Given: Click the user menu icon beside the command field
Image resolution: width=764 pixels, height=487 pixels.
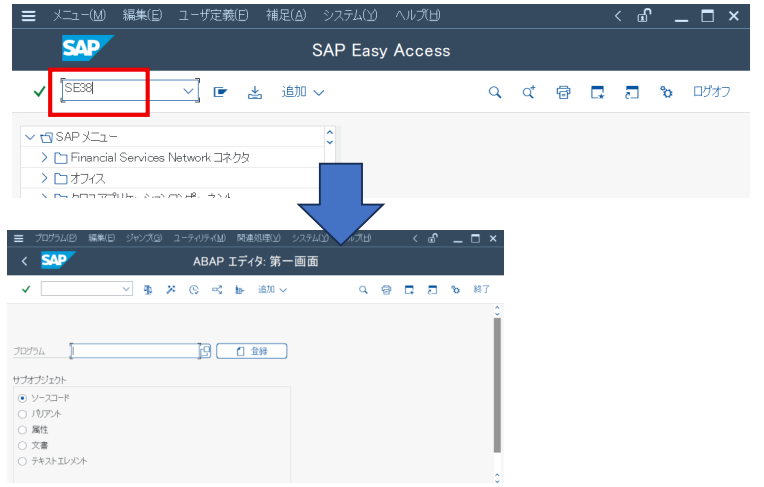Looking at the screenshot, I should click(220, 92).
